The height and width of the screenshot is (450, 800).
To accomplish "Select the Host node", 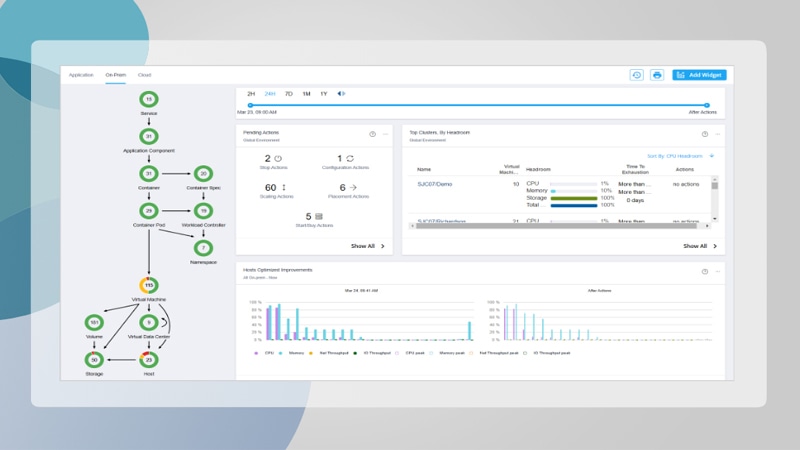I will pyautogui.click(x=148, y=360).
